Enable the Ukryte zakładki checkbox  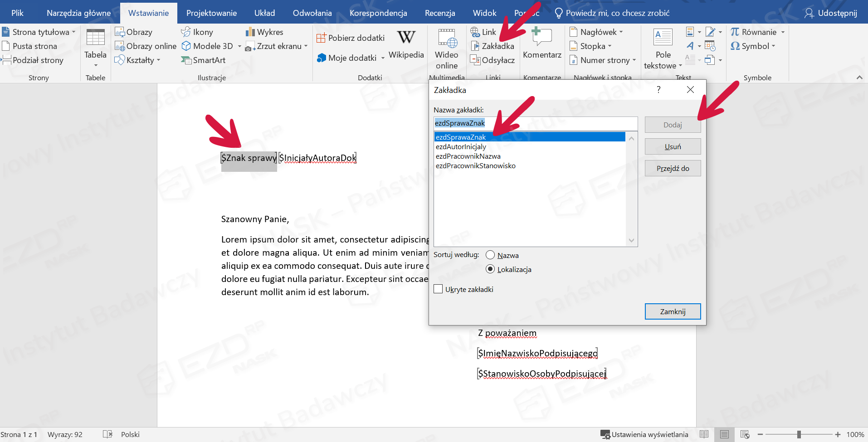click(438, 289)
